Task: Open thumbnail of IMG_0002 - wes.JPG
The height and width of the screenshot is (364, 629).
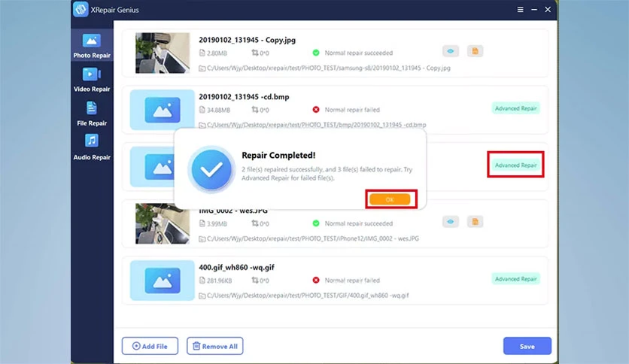Action: click(x=163, y=223)
